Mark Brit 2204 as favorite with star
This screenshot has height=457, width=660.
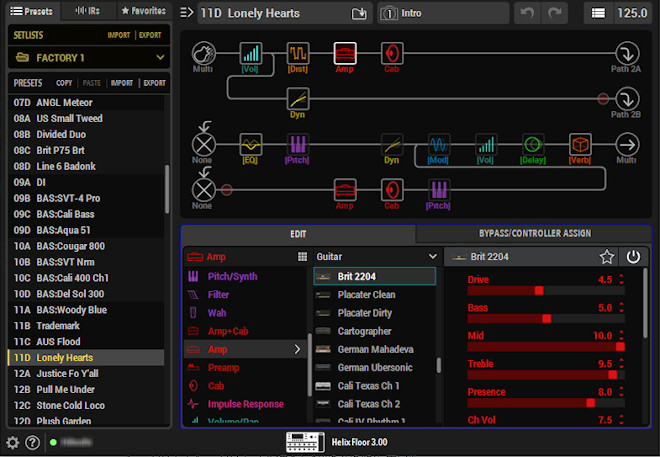tap(607, 257)
